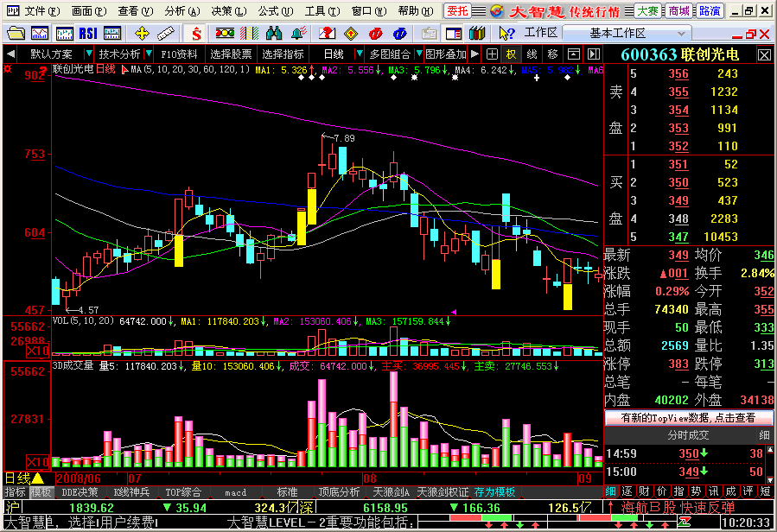Click the 有新的TopView数据,点击查看 notification
Screen dimensions: 777x532
(688, 418)
